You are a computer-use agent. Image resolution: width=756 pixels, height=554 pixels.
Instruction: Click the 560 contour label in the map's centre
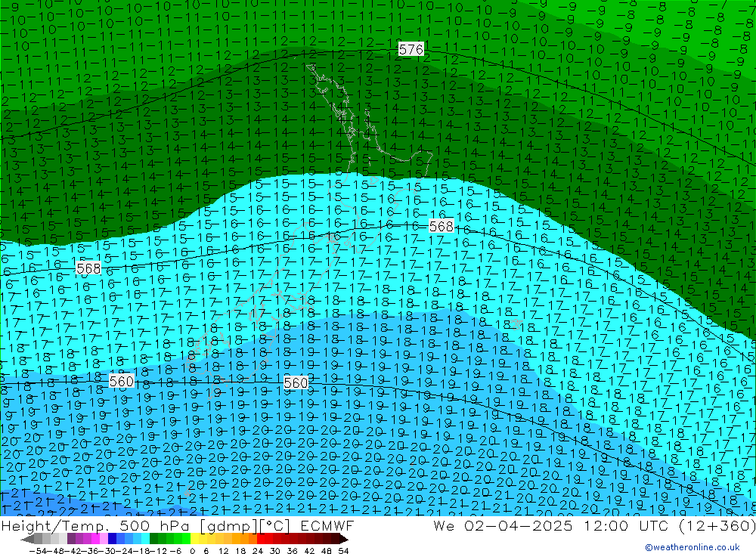click(x=296, y=383)
